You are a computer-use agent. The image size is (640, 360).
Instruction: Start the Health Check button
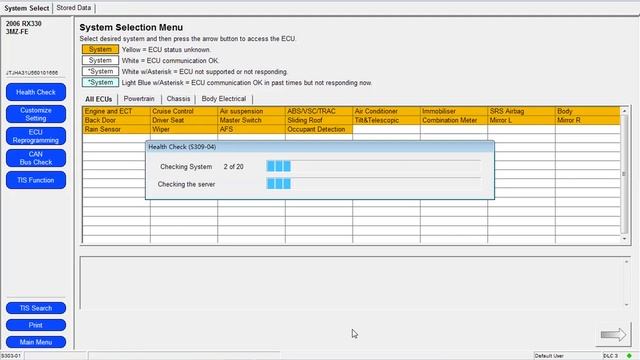(36, 92)
